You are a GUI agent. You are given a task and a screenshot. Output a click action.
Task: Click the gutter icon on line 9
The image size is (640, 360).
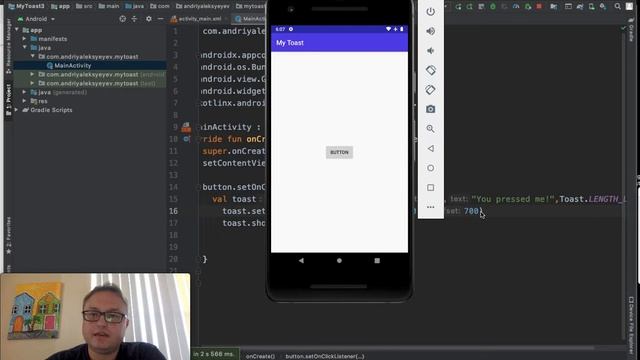tap(186, 127)
